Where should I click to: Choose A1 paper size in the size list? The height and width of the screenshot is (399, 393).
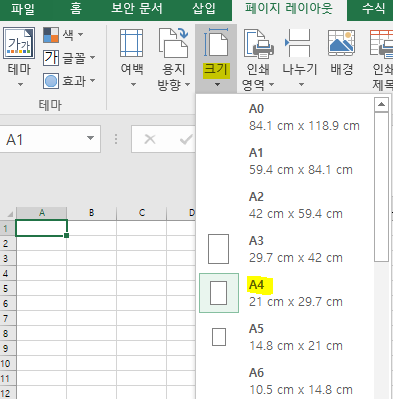[x=285, y=162]
